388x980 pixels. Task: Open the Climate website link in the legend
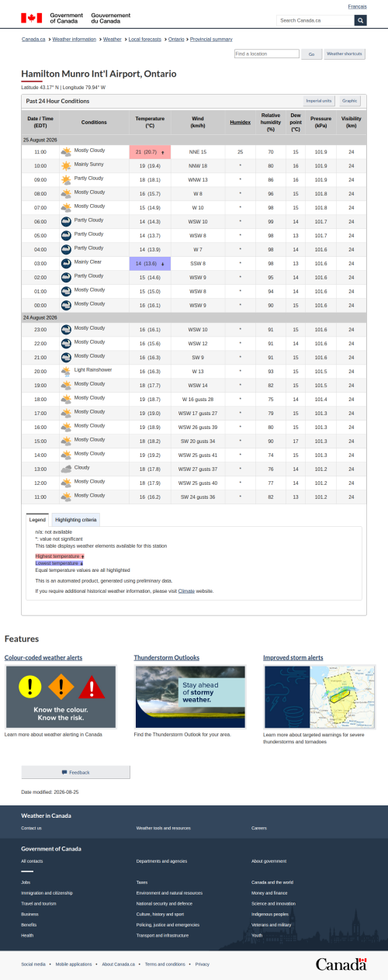[186, 591]
